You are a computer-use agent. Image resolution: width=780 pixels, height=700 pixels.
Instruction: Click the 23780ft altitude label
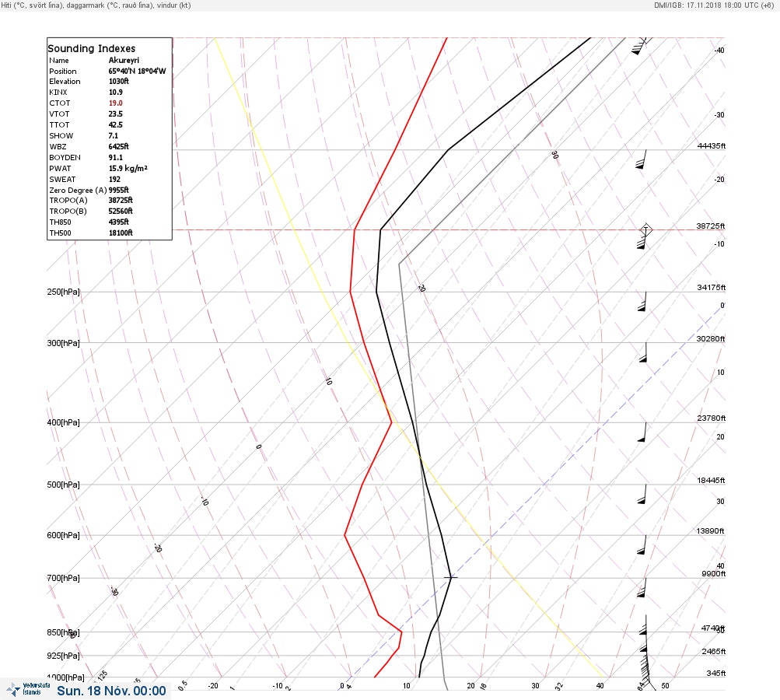coord(712,418)
